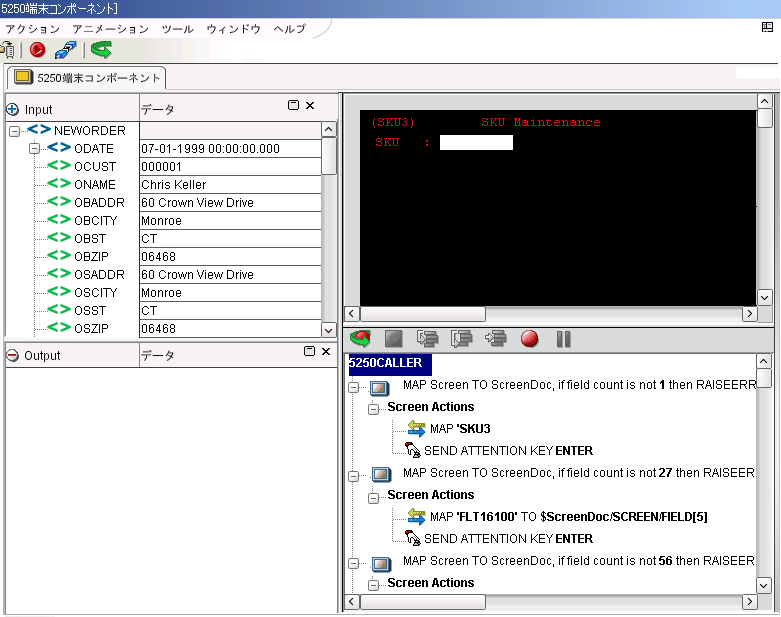
Task: Click the action model horizontal scrollbar thumb
Action: click(x=422, y=602)
